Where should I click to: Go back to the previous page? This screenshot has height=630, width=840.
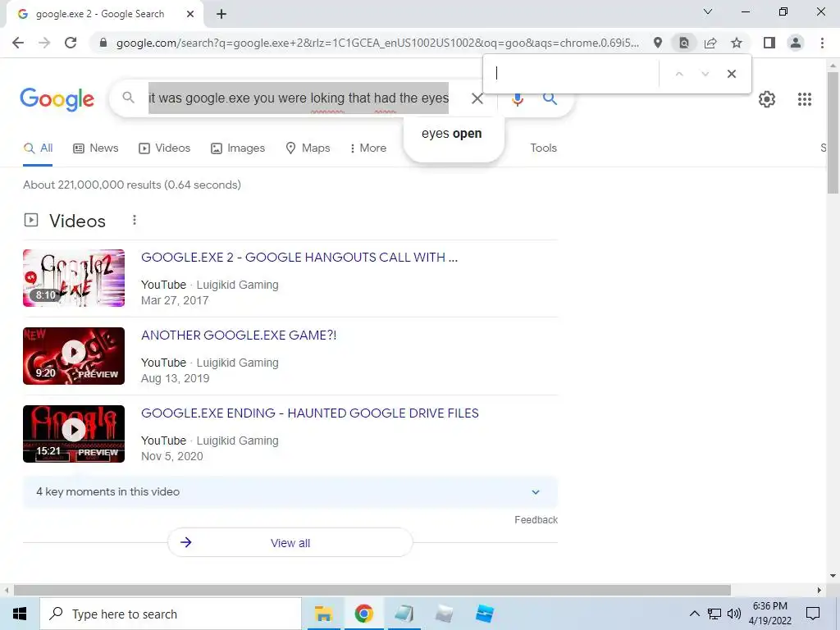coord(18,43)
